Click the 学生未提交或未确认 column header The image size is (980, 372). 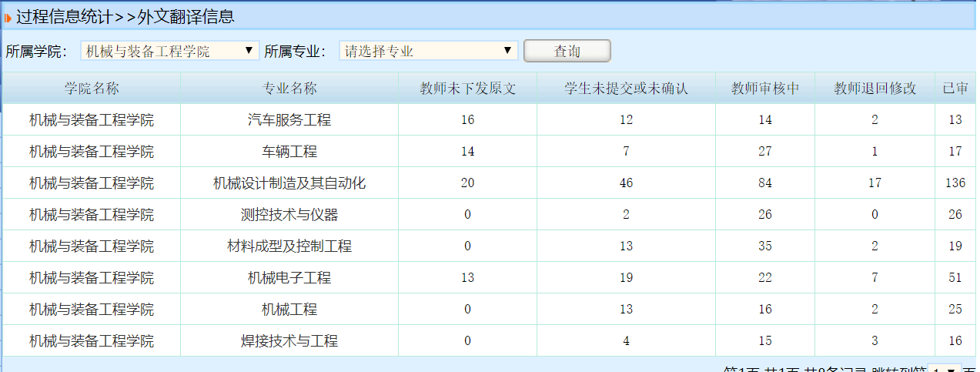(626, 89)
